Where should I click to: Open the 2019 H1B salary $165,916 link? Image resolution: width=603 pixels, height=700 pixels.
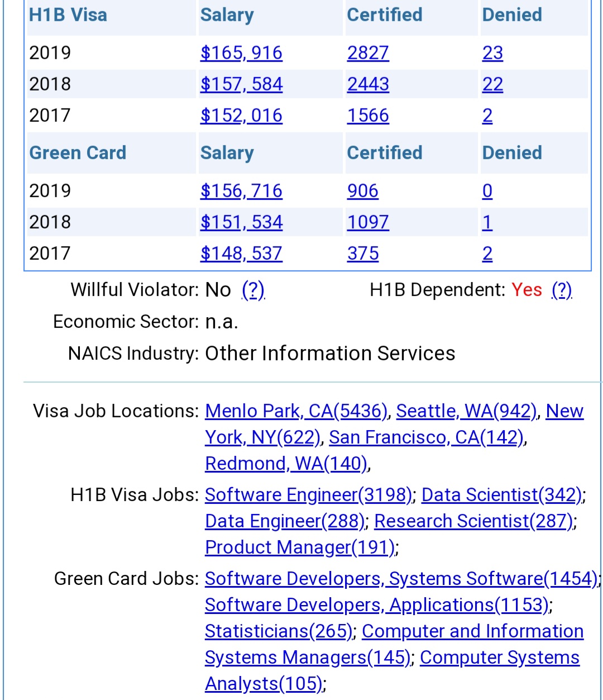[x=241, y=53]
